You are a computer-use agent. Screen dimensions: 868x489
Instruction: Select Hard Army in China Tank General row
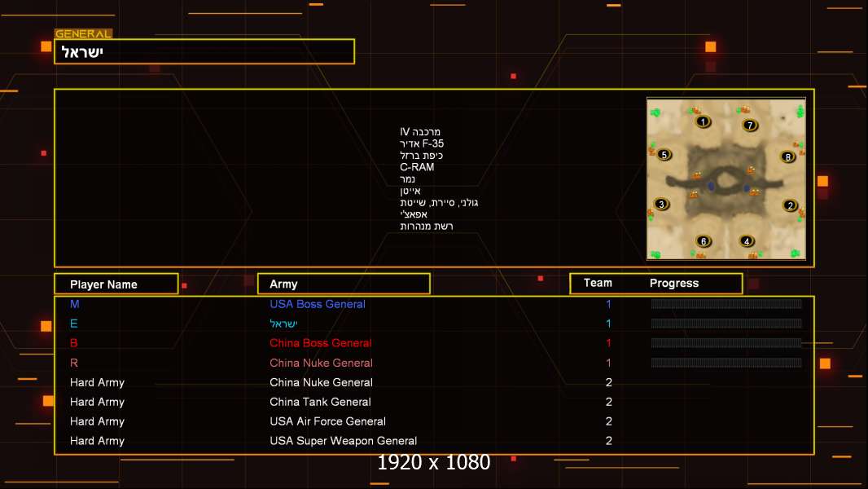click(97, 402)
